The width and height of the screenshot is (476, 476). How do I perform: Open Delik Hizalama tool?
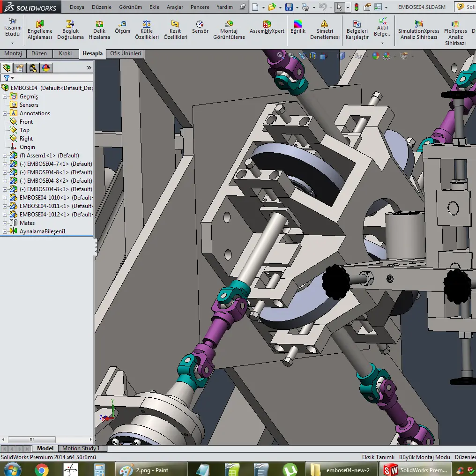coord(99,30)
